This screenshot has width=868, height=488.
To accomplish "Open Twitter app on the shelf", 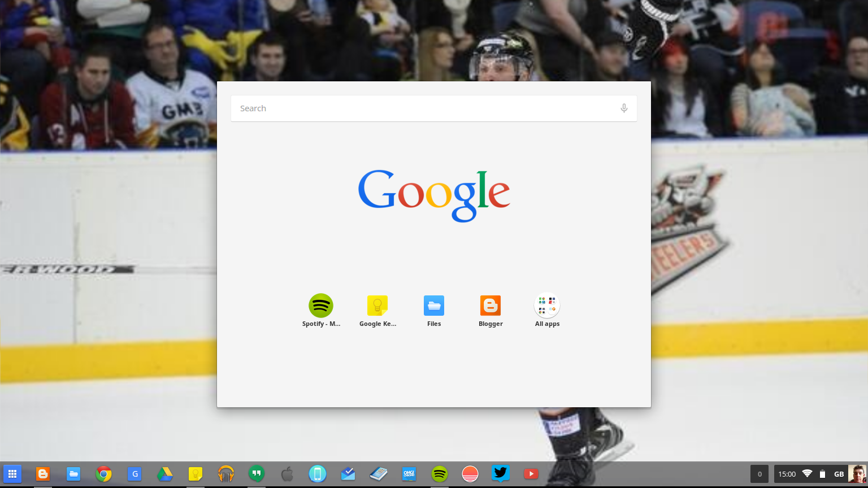I will [x=500, y=474].
